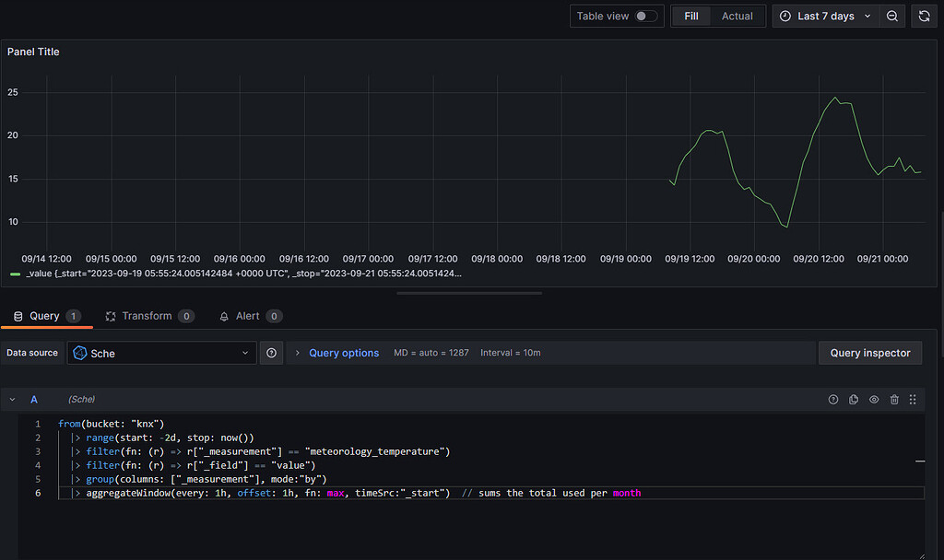Click the Fill button

[690, 16]
